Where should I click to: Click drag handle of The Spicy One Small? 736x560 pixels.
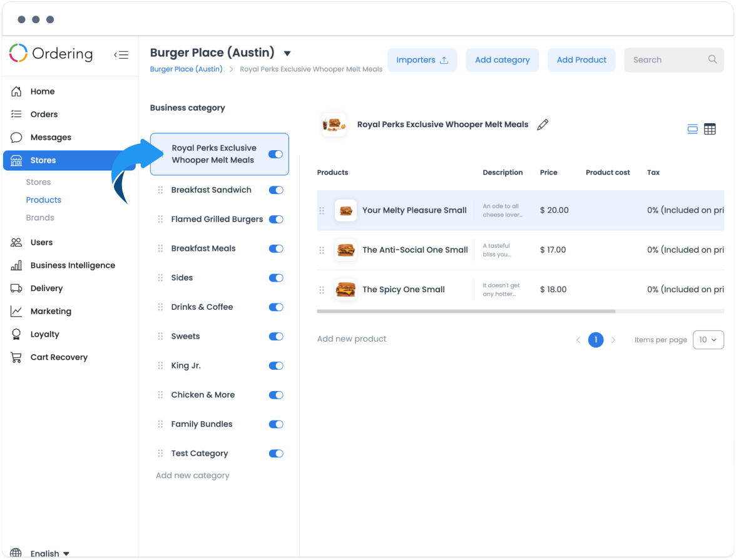(322, 290)
